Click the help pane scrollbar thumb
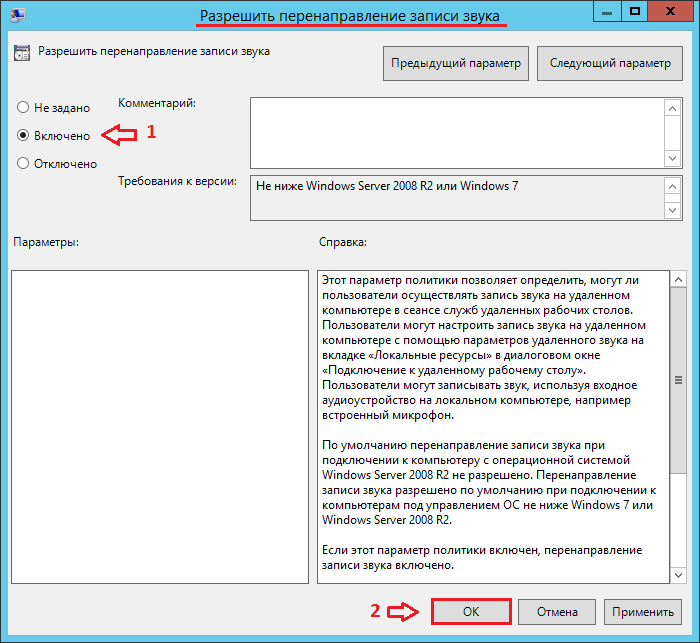The height and width of the screenshot is (643, 700). pyautogui.click(x=677, y=380)
